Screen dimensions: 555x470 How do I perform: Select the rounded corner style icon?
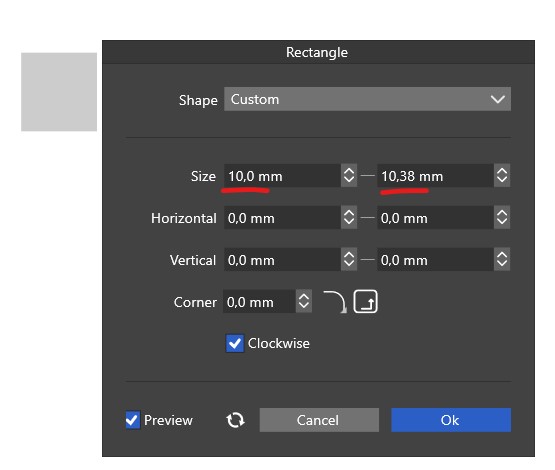(335, 302)
